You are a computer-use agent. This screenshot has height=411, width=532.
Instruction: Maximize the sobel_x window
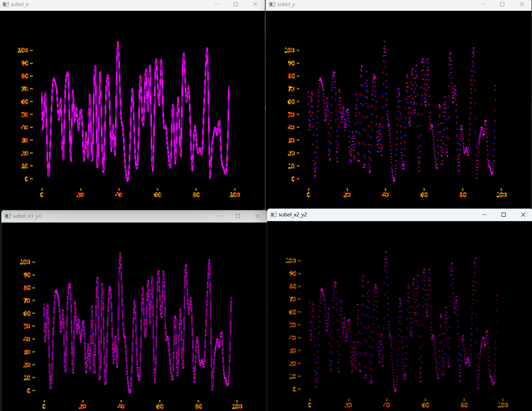236,4
